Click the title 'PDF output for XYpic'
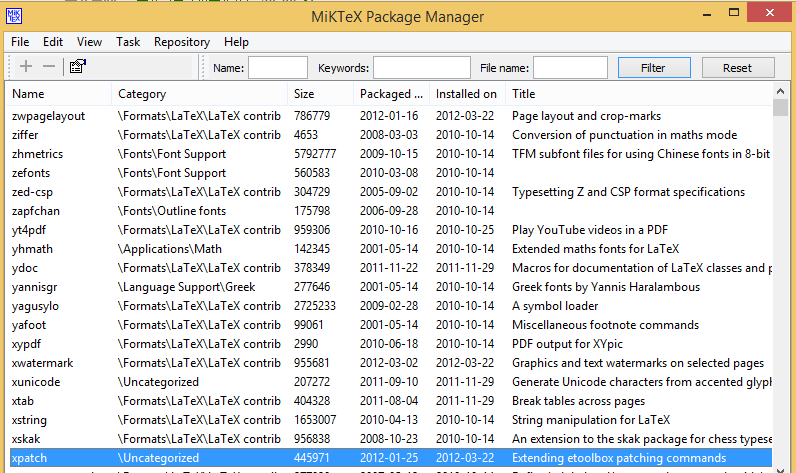Screen dimensions: 796x473 tap(567, 344)
